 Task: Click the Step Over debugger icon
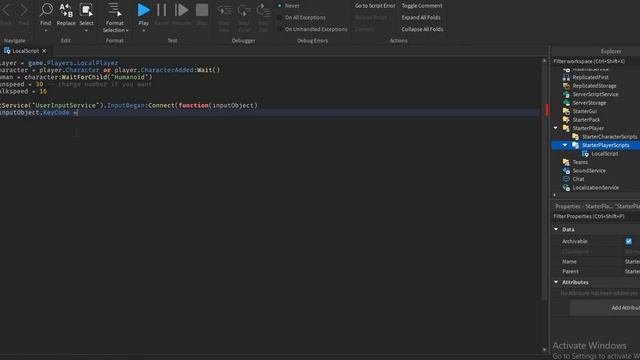click(244, 10)
